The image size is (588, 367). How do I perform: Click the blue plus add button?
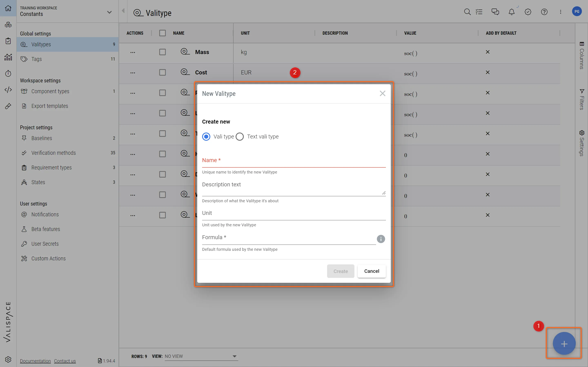click(x=564, y=344)
